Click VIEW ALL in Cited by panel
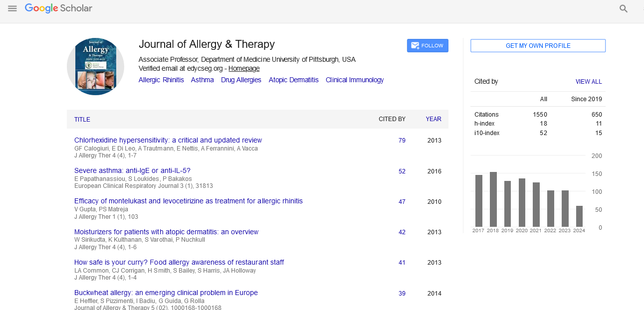The width and height of the screenshot is (644, 310). (x=589, y=82)
